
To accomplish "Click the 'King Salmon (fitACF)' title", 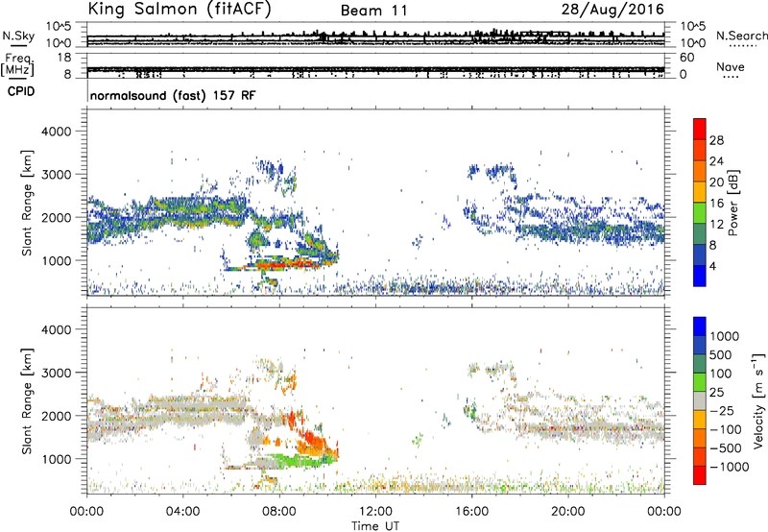I will 180,9.
